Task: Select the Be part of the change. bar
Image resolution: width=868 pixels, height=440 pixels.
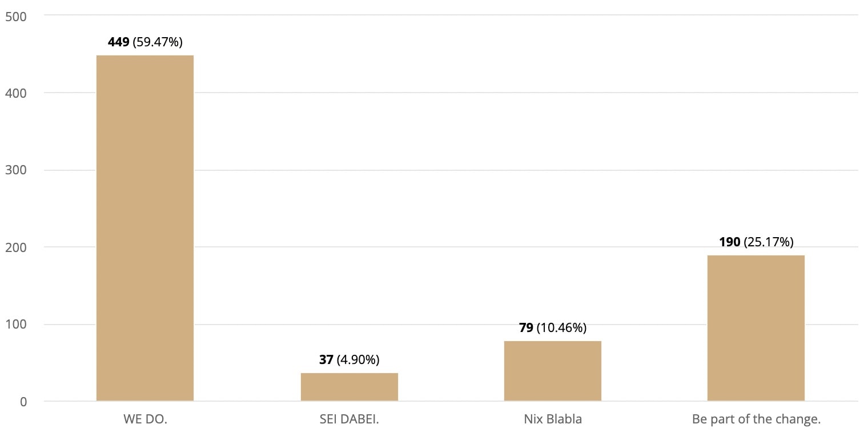Action: tap(756, 328)
